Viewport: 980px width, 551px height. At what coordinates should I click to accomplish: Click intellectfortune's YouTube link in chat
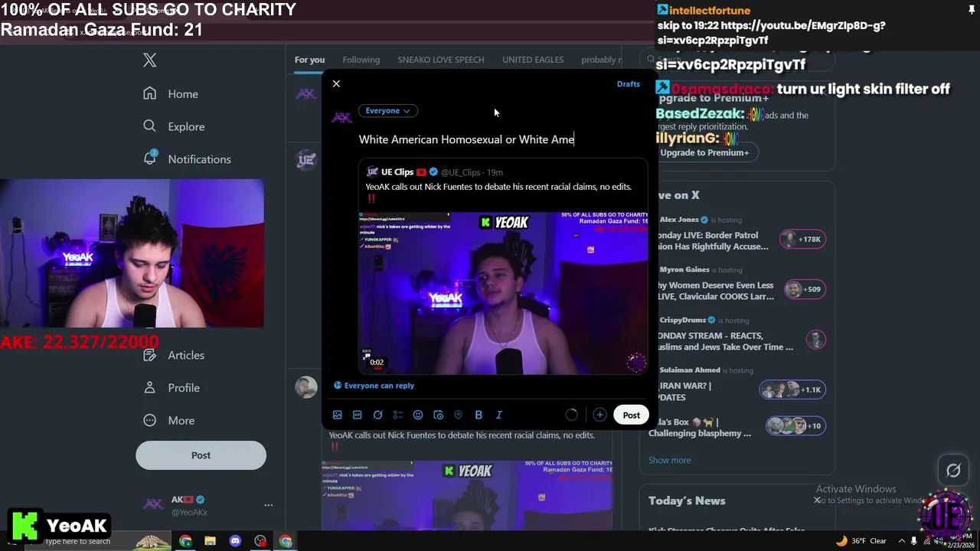tap(771, 33)
